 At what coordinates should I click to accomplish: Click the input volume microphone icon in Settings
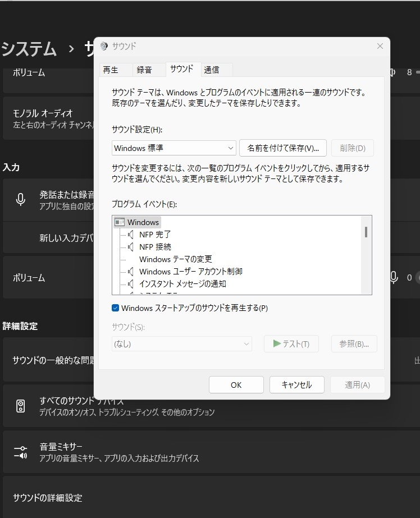coord(393,277)
